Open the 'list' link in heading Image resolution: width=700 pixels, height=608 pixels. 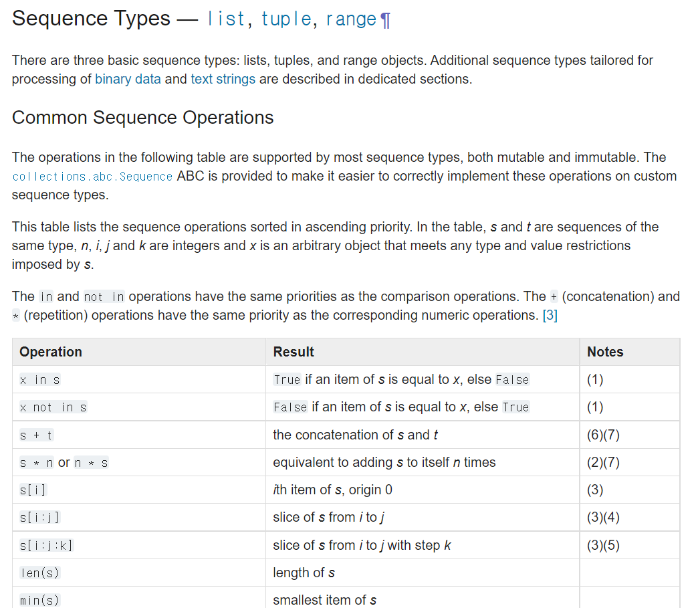pos(226,19)
